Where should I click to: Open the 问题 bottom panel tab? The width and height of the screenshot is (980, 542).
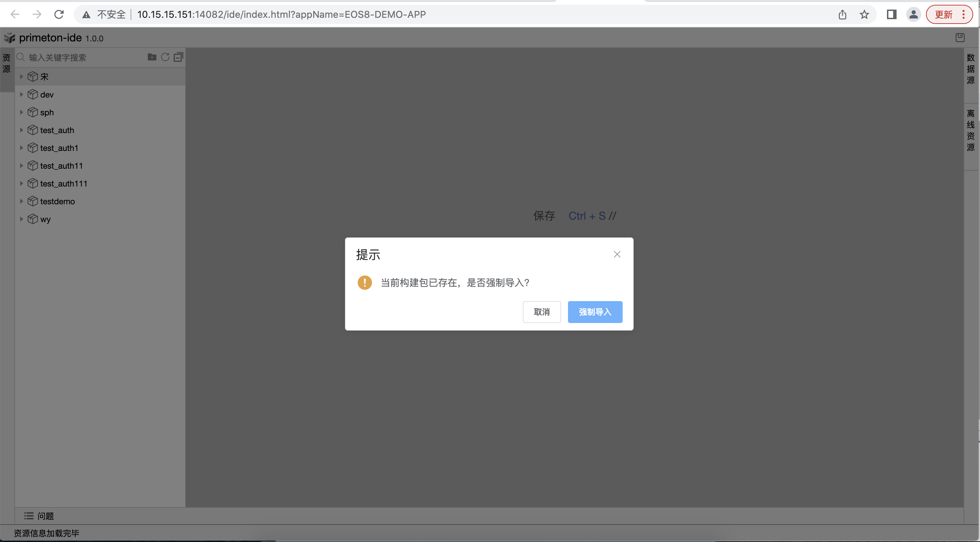[x=39, y=516]
